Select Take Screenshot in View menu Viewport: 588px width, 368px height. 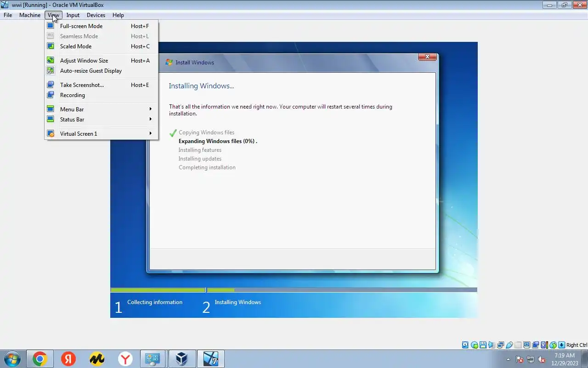pos(102,85)
